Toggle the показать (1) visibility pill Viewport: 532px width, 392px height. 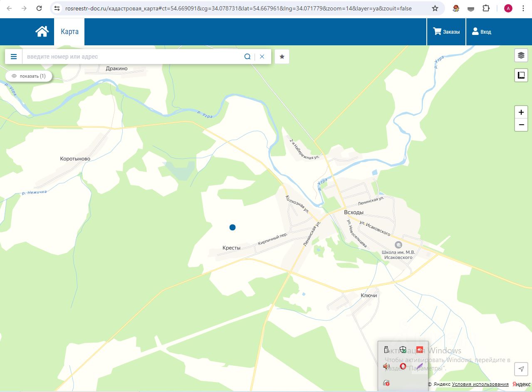pos(29,76)
